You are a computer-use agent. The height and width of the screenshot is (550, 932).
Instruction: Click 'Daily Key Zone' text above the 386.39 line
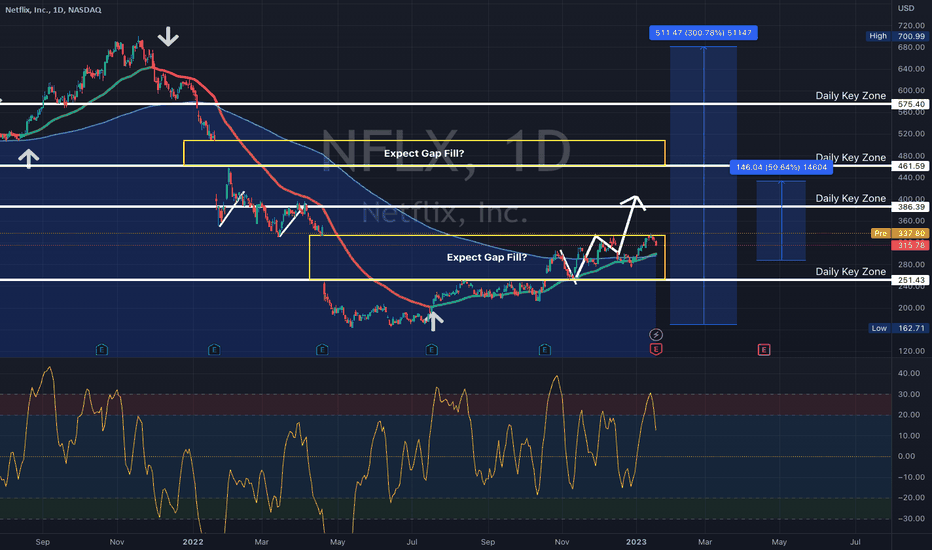click(x=851, y=199)
